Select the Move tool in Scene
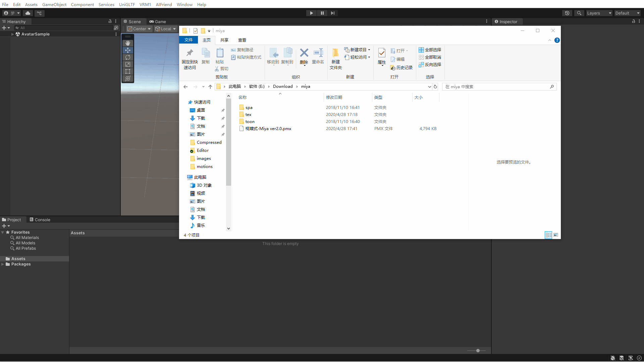Image resolution: width=644 pixels, height=362 pixels. 128,50
